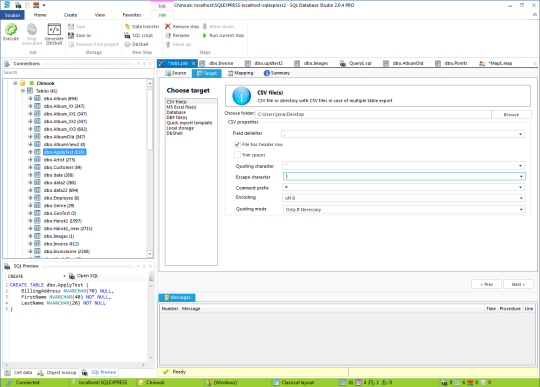Select Local storage target
The image size is (540, 387).
point(180,128)
